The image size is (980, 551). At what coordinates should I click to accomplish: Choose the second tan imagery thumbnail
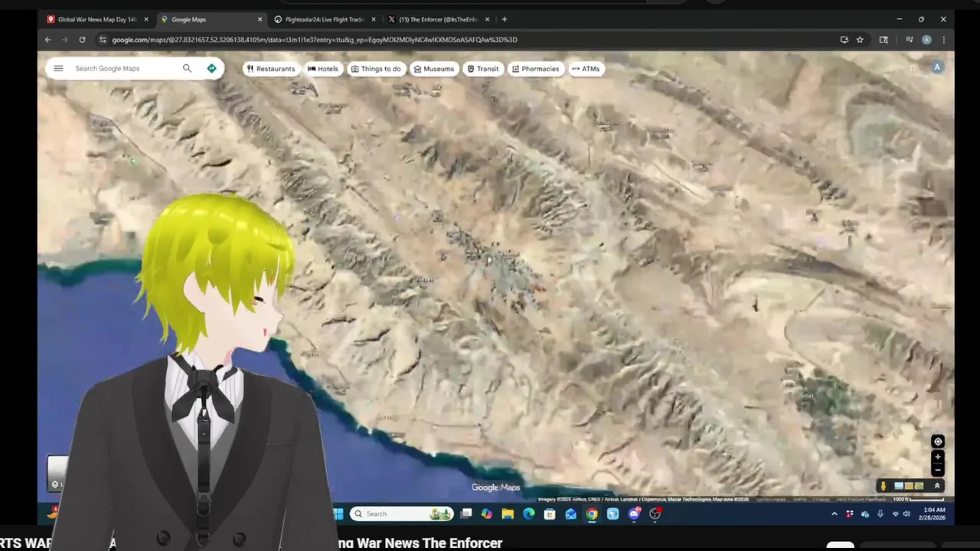pyautogui.click(x=909, y=486)
